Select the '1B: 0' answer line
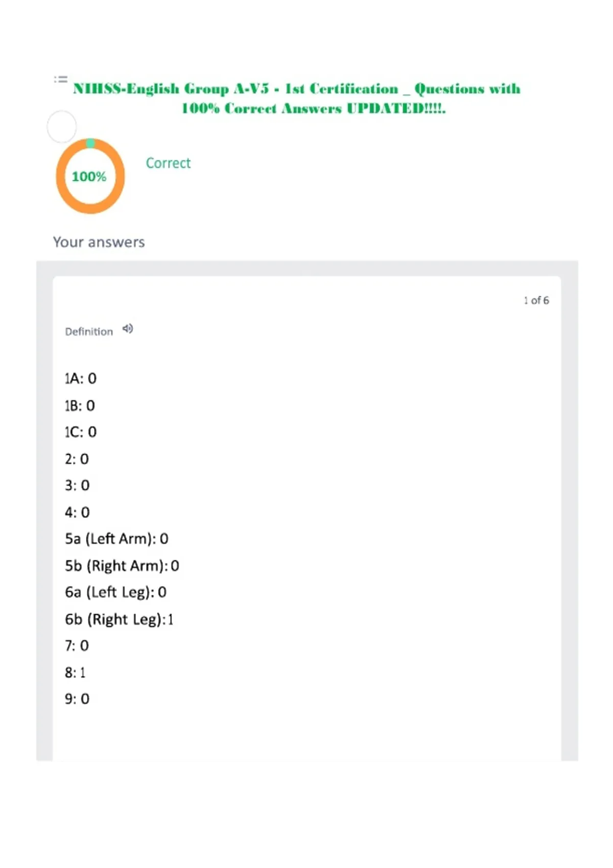The height and width of the screenshot is (868, 613). coord(80,406)
